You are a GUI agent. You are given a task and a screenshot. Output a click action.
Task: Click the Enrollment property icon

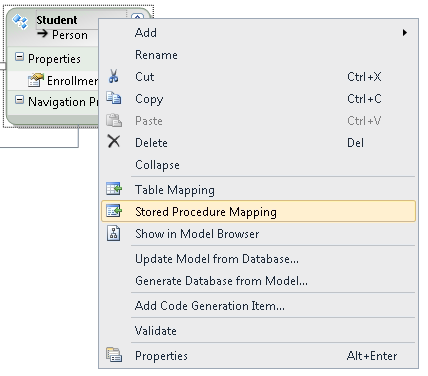click(x=36, y=80)
